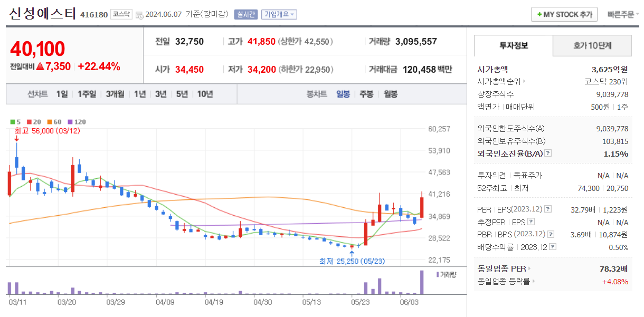This screenshot has width=644, height=317.
Task: Open the 동일업종 PER link
Action: (x=500, y=267)
